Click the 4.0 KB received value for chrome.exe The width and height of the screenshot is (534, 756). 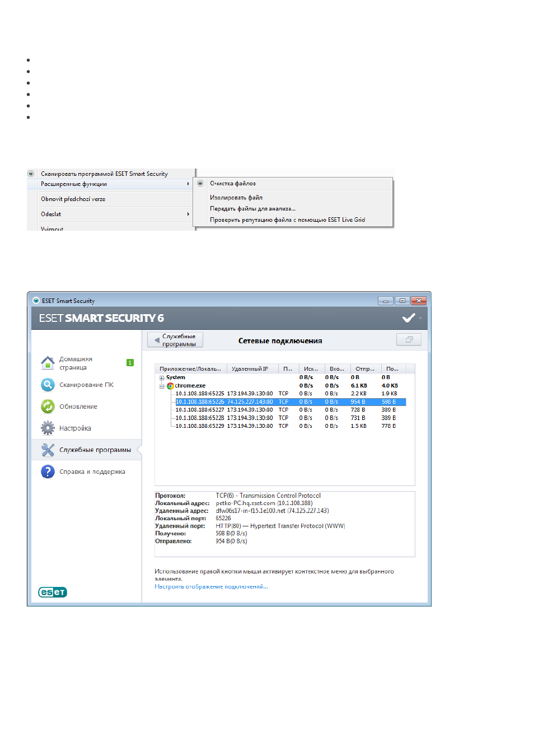click(x=390, y=386)
